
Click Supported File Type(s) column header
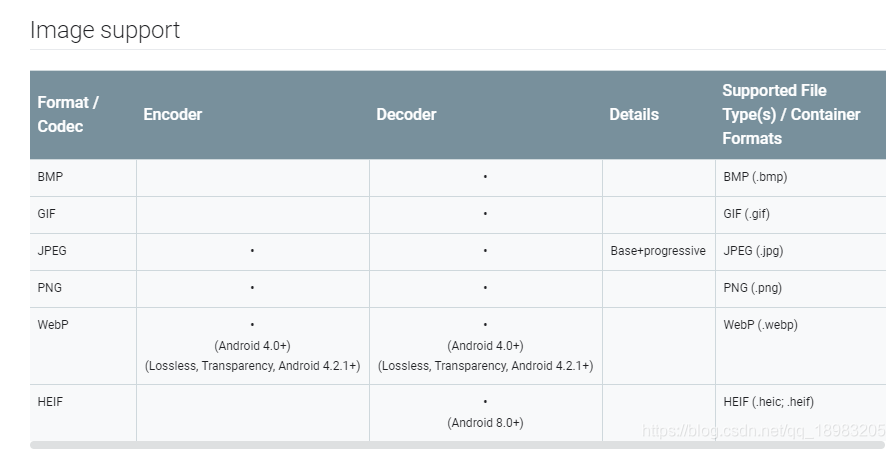tap(791, 114)
